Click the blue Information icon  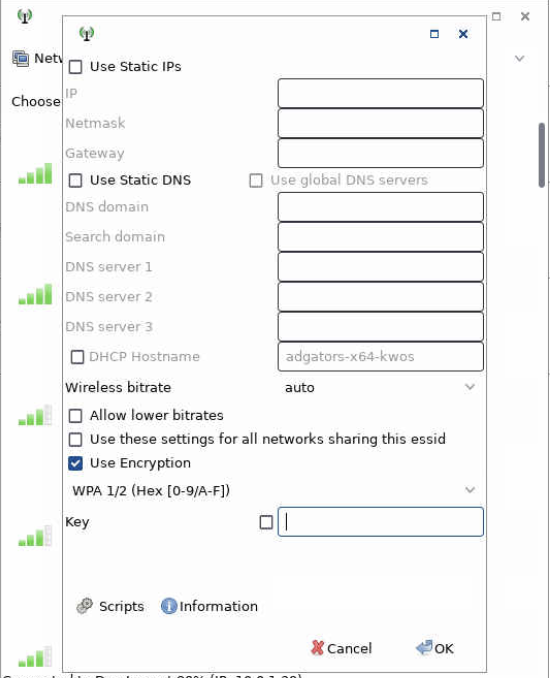click(169, 606)
